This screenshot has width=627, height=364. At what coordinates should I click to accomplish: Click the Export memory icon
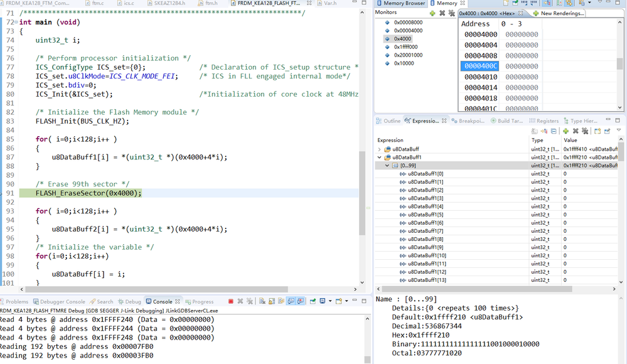[533, 3]
